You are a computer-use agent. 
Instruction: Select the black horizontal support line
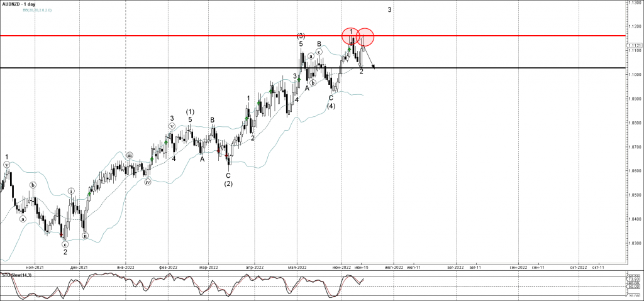[189, 67]
